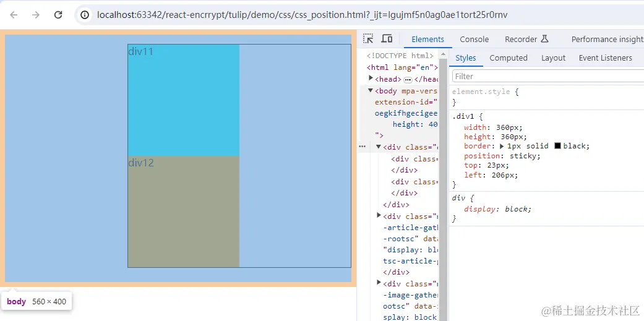644x321 pixels.
Task: Reload the page with the refresh icon
Action: pyautogui.click(x=58, y=15)
